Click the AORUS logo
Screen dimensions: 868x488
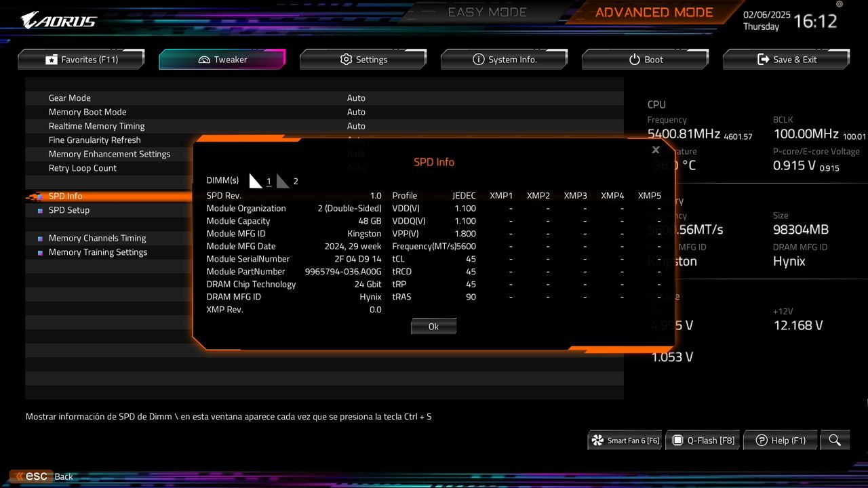(59, 20)
